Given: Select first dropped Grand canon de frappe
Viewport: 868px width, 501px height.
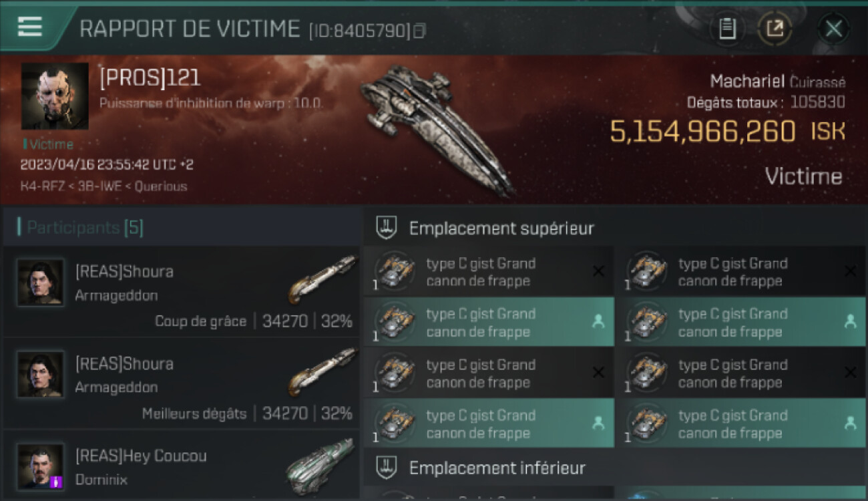Looking at the screenshot, I should (x=489, y=323).
